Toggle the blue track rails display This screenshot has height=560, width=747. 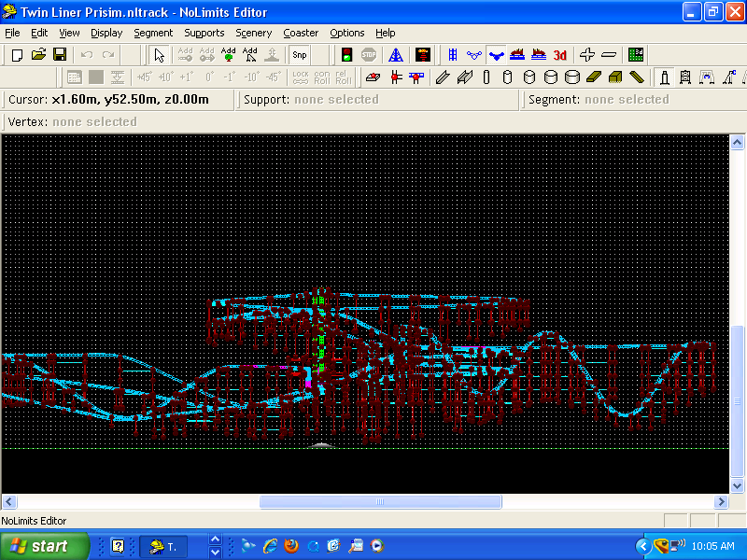(453, 55)
